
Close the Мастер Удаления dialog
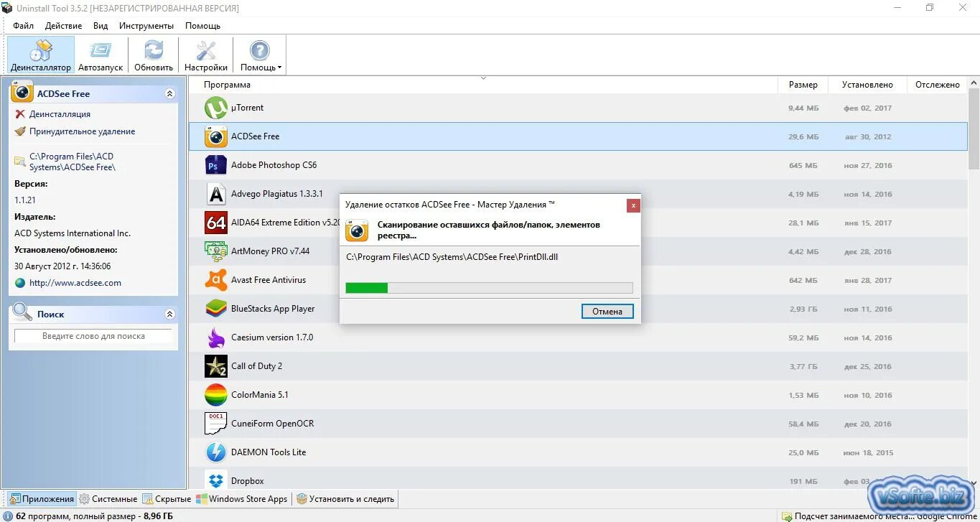coord(633,205)
